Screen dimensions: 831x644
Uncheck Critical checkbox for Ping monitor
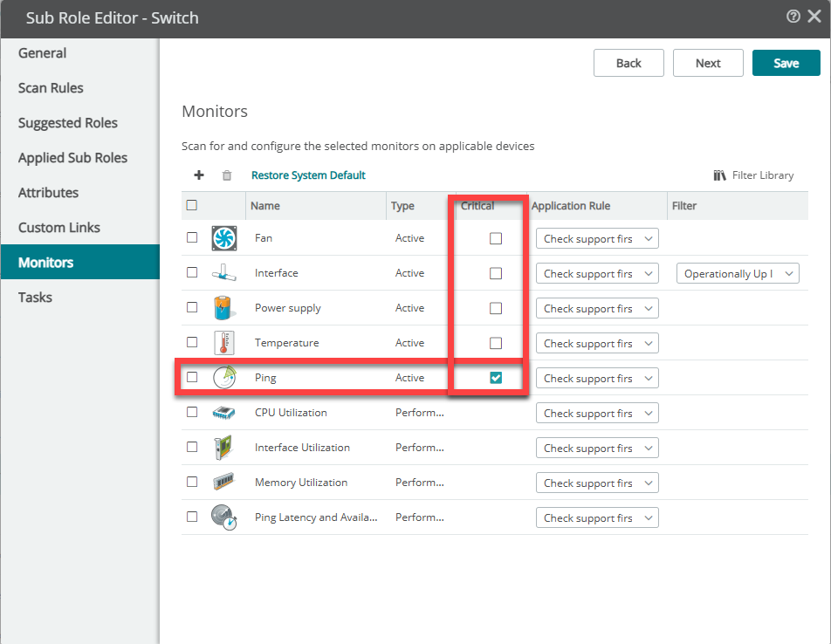(496, 378)
